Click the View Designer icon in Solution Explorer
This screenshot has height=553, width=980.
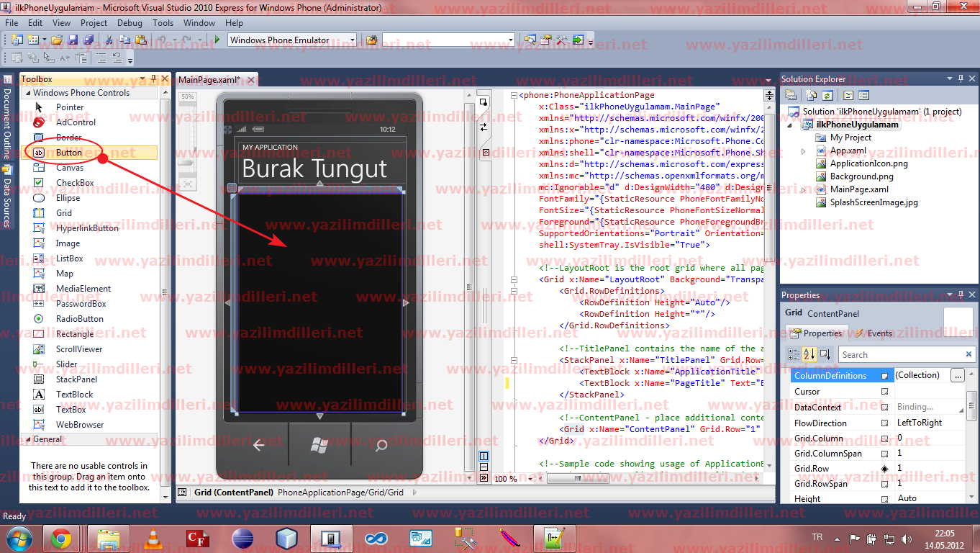pyautogui.click(x=864, y=95)
